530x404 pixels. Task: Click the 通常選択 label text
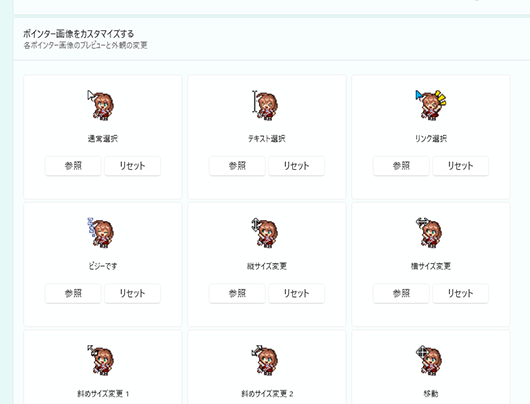(103, 139)
